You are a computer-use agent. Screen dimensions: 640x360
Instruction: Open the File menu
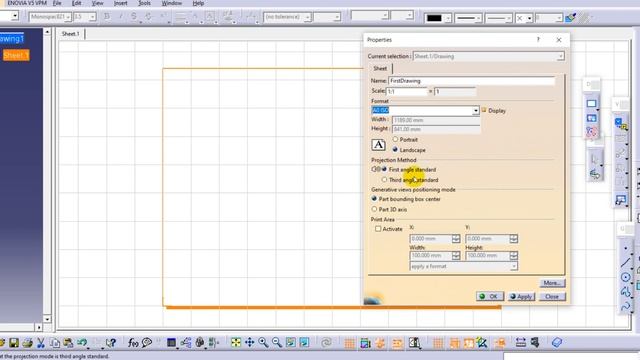pyautogui.click(x=57, y=3)
